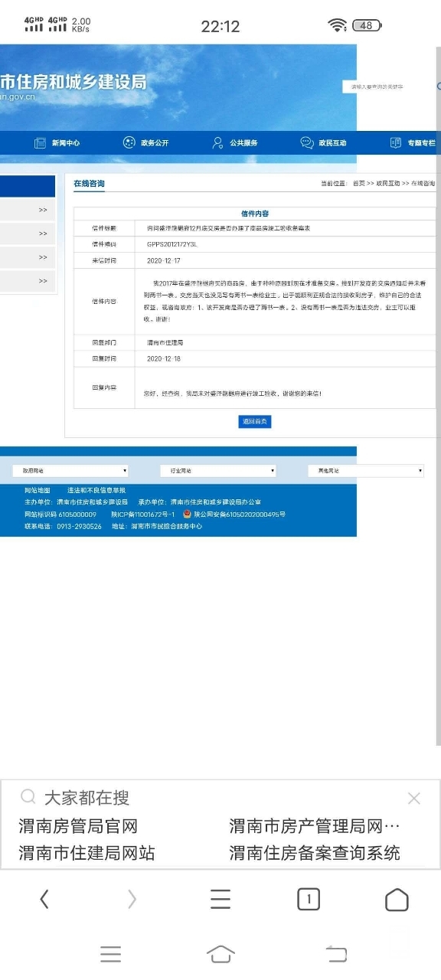Viewport: 441px width, 980px height.
Task: Tap the 渭南房管局官网 search suggestion
Action: pyautogui.click(x=78, y=827)
